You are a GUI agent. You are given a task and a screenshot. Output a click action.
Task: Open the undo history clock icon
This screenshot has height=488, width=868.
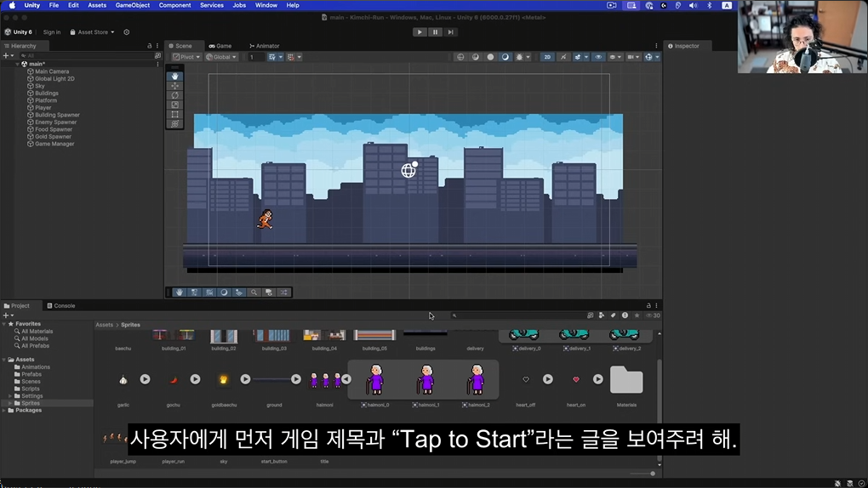[x=126, y=32]
